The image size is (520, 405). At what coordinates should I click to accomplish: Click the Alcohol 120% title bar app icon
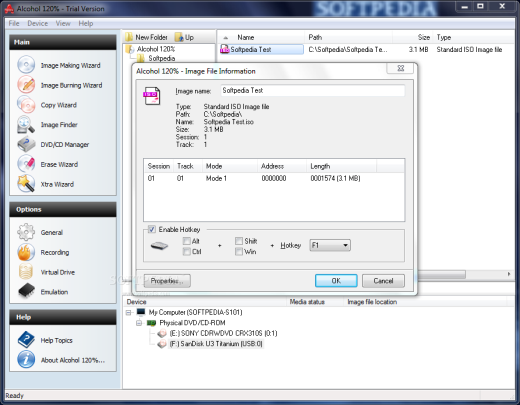click(x=9, y=9)
